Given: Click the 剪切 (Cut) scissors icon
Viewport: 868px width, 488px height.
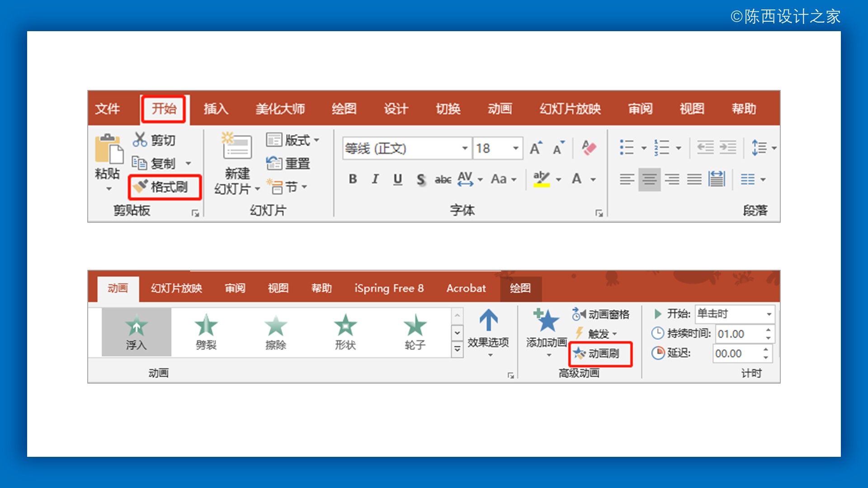Looking at the screenshot, I should [140, 140].
